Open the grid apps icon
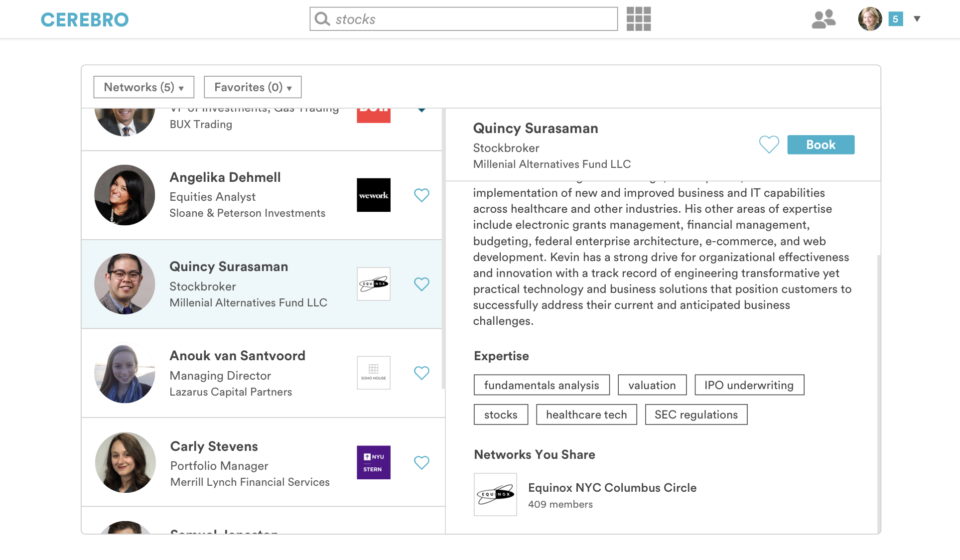 pyautogui.click(x=638, y=19)
